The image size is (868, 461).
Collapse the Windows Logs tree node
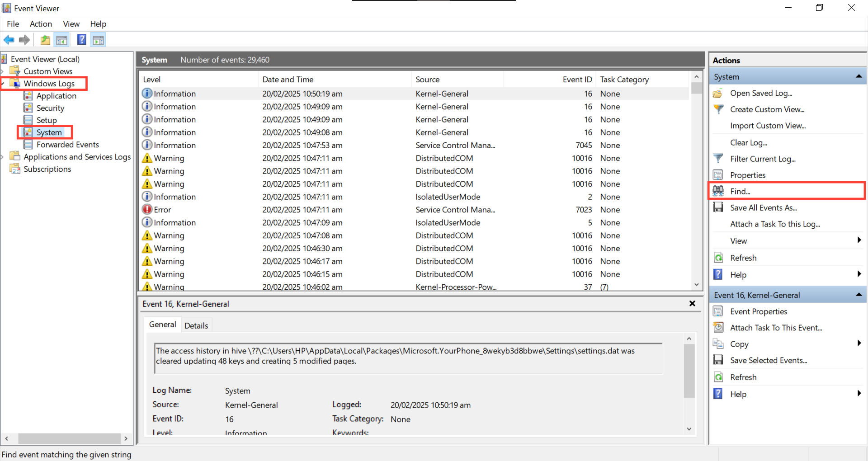(x=3, y=84)
